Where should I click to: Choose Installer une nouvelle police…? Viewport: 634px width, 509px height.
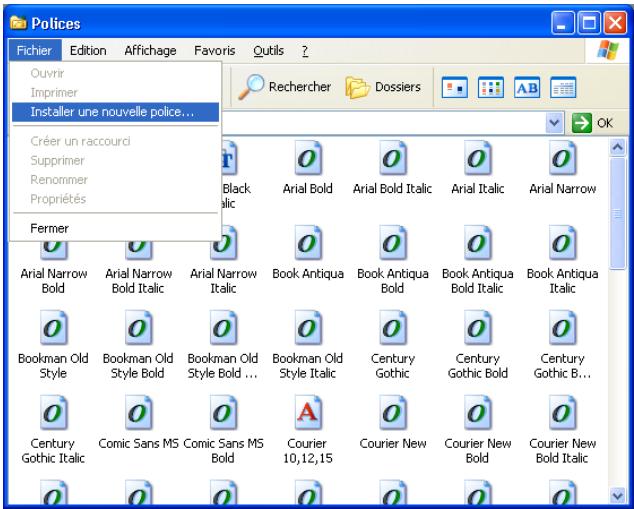[116, 112]
